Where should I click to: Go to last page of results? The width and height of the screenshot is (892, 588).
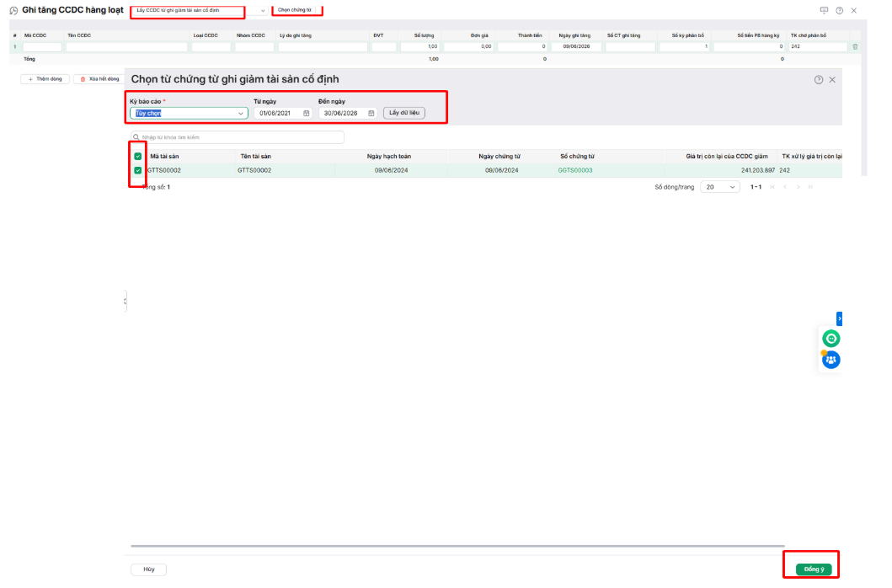[x=810, y=187]
